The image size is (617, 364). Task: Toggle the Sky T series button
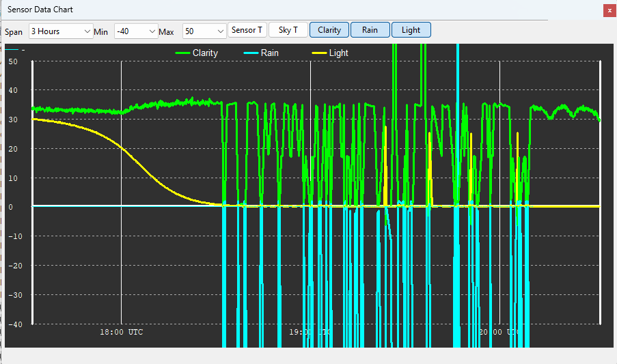point(288,30)
